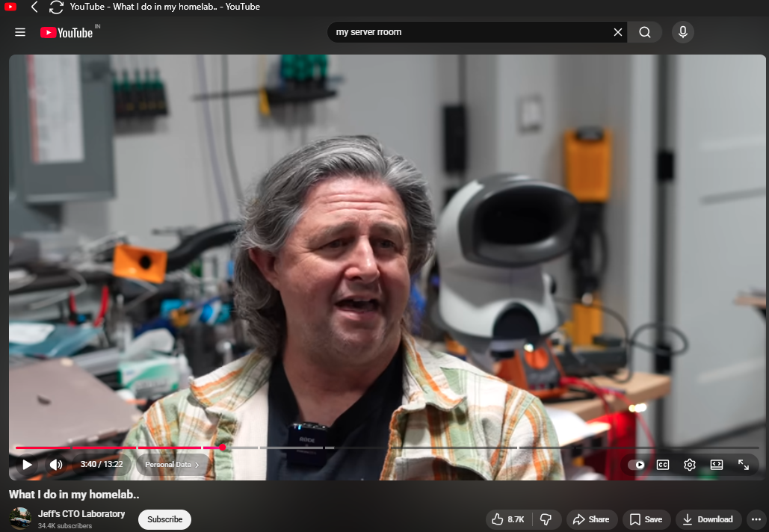The width and height of the screenshot is (769, 532).
Task: Play the video
Action: point(27,464)
